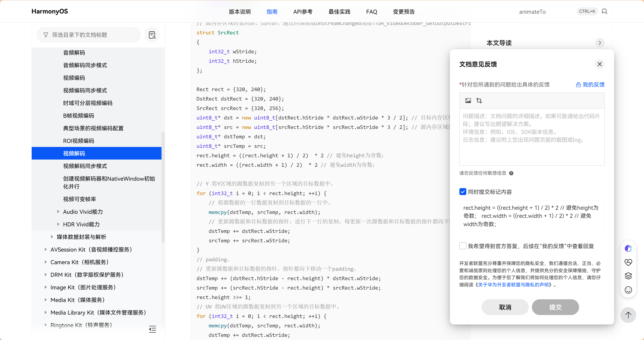Viewport: 644px width, 340px height.
Task: Uncheck 同时提交标记内容 checkbox
Action: click(463, 192)
